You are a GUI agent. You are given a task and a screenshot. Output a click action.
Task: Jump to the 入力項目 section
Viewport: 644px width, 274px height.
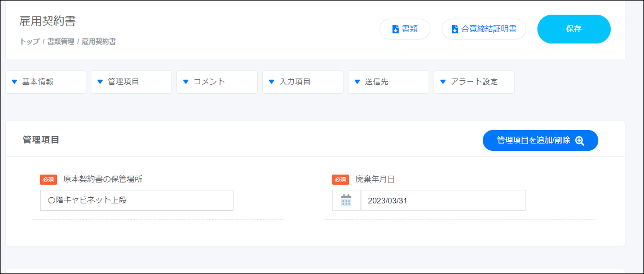point(303,82)
